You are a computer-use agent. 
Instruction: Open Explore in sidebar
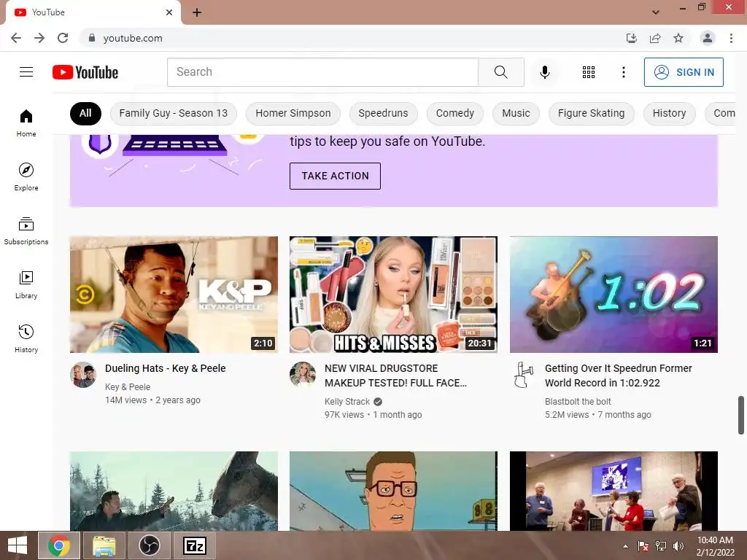point(26,176)
